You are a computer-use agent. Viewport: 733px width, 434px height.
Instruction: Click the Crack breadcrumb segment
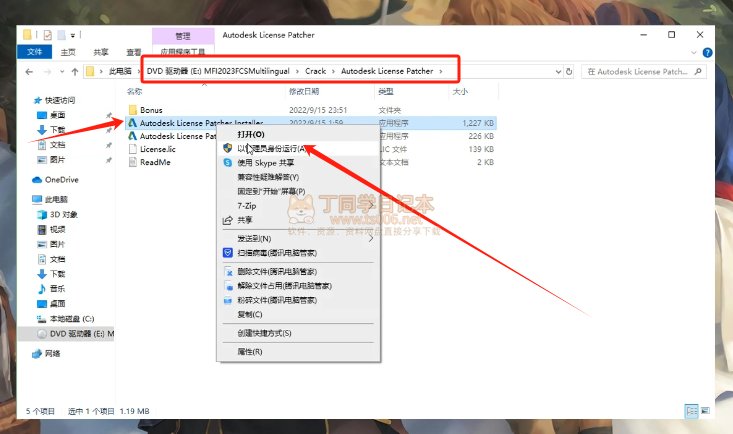pos(316,71)
